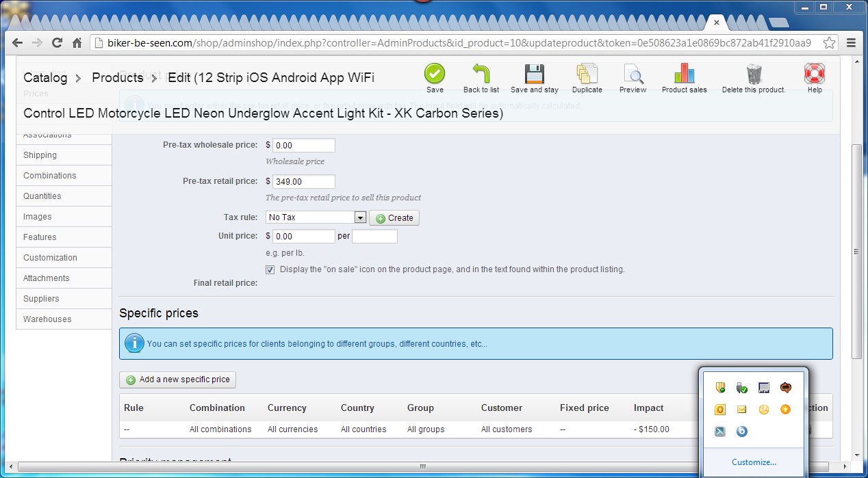The image size is (868, 478).
Task: Reload the page with refresh icon
Action: 57,42
